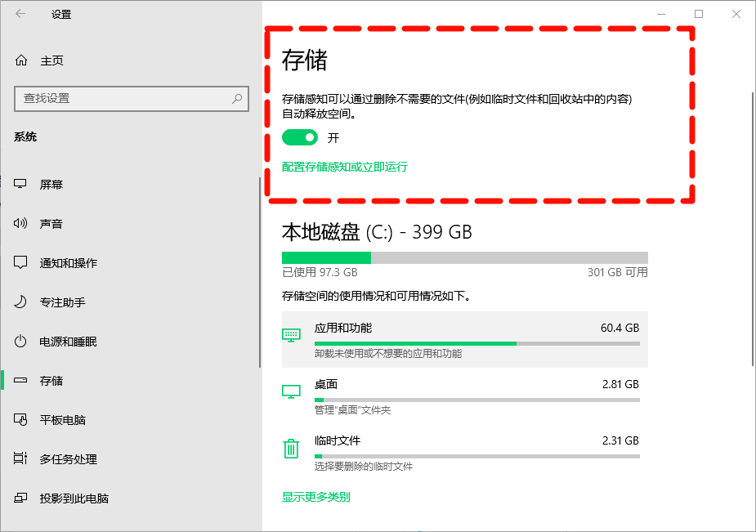The height and width of the screenshot is (532, 756).
Task: Open 投影到此电脑 settings page
Action: [x=74, y=498]
